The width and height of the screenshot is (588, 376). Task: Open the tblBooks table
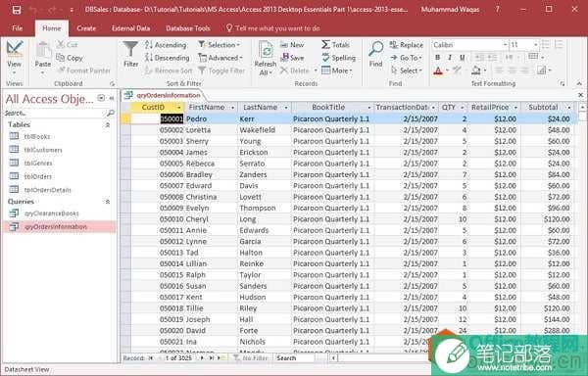coord(37,136)
